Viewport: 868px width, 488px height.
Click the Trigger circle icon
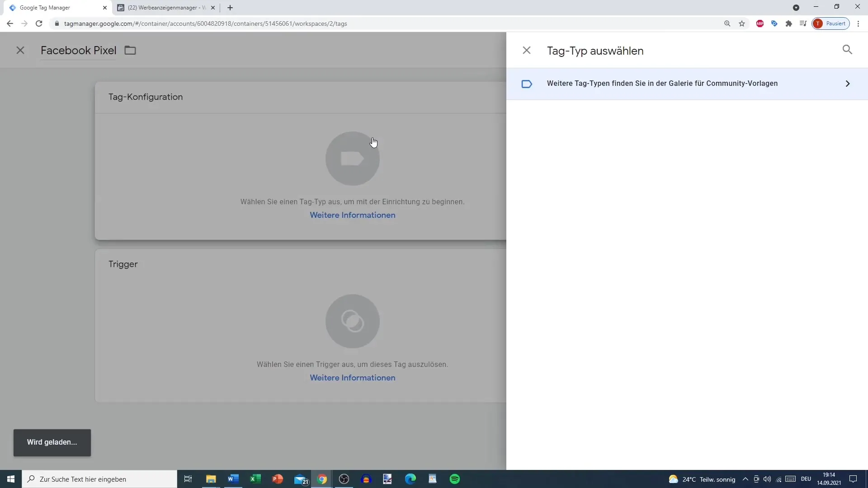tap(353, 321)
